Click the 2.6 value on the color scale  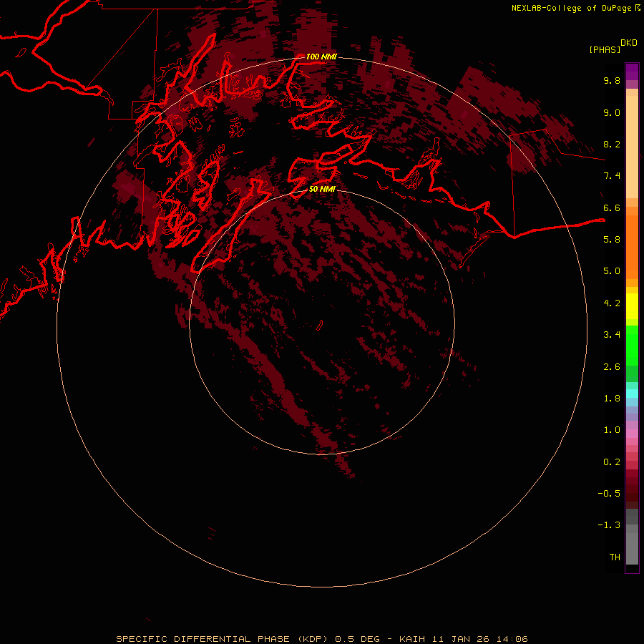point(612,367)
